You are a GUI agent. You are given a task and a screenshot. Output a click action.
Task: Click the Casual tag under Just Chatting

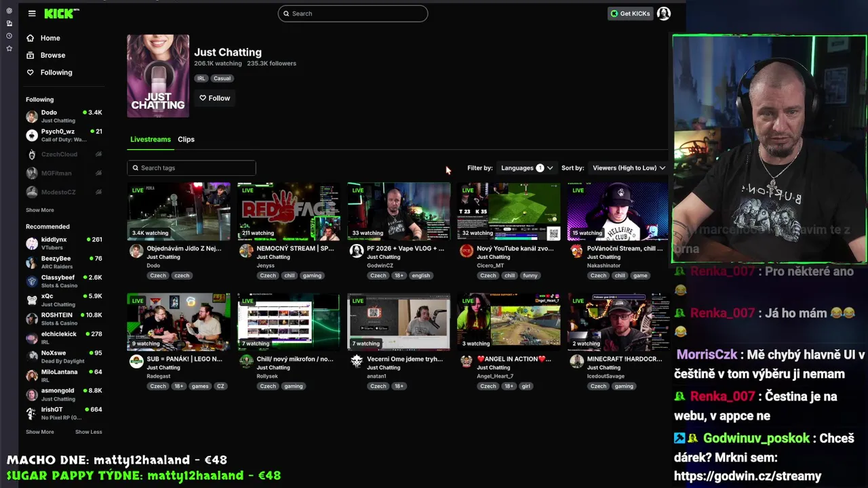coord(222,79)
